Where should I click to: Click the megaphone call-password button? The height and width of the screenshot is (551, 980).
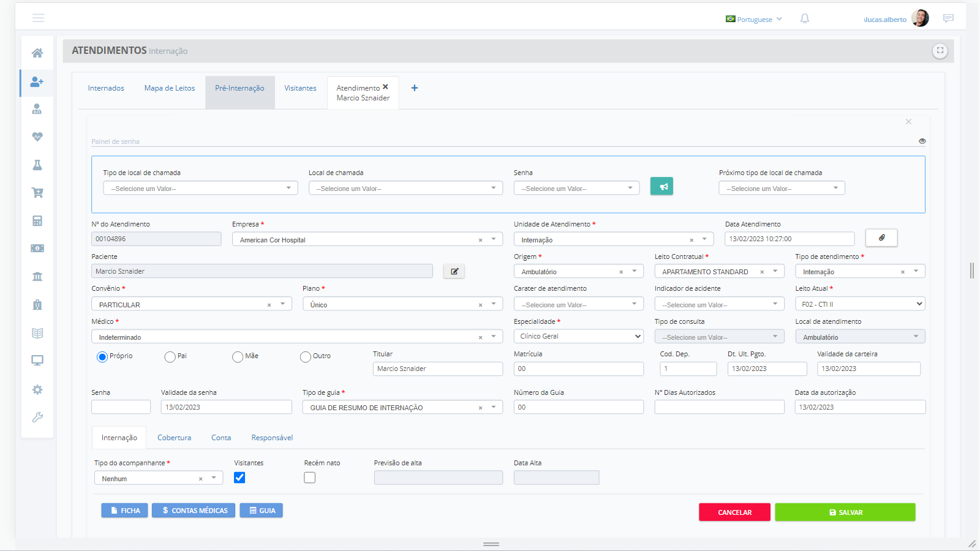pos(661,186)
